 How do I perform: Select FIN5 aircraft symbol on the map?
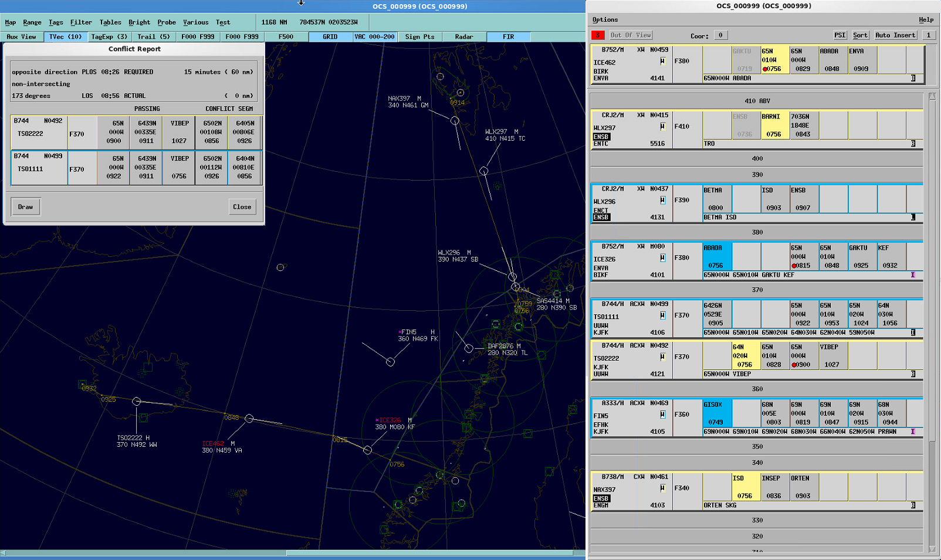(x=390, y=362)
